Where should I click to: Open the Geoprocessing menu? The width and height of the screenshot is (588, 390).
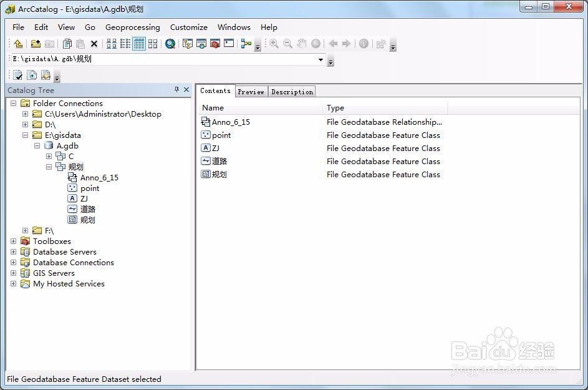tap(132, 27)
